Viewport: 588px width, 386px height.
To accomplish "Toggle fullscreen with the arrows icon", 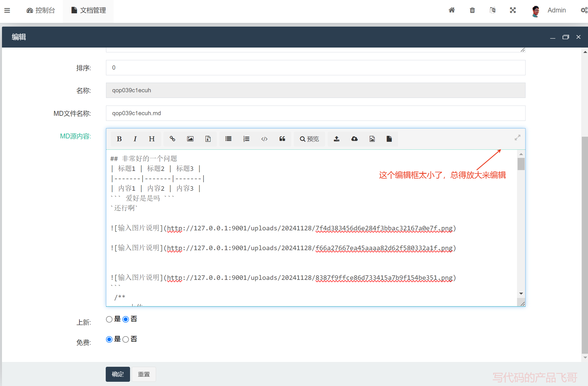I will point(513,10).
